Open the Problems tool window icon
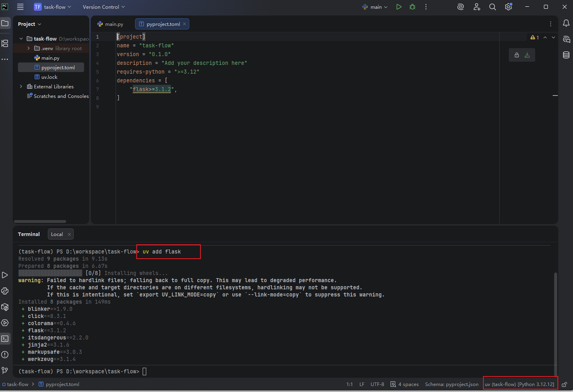Screen dimensions: 573x392 point(5,354)
